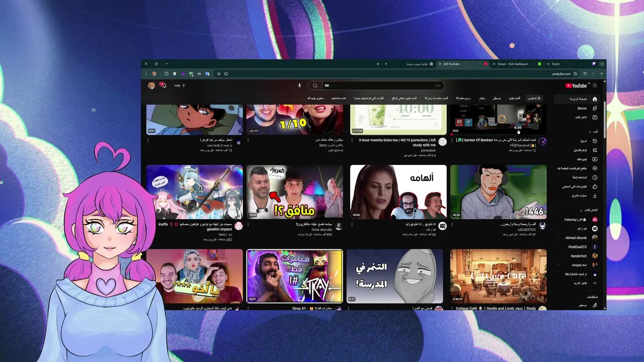The image size is (644, 362).
Task: Open the browser extensions puzzle icon
Action: pos(167,74)
